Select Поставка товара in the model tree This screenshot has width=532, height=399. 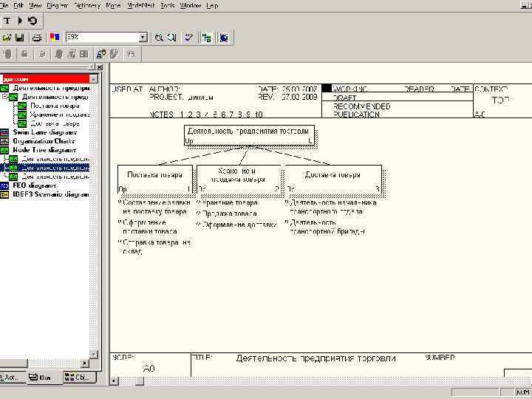pyautogui.click(x=55, y=106)
